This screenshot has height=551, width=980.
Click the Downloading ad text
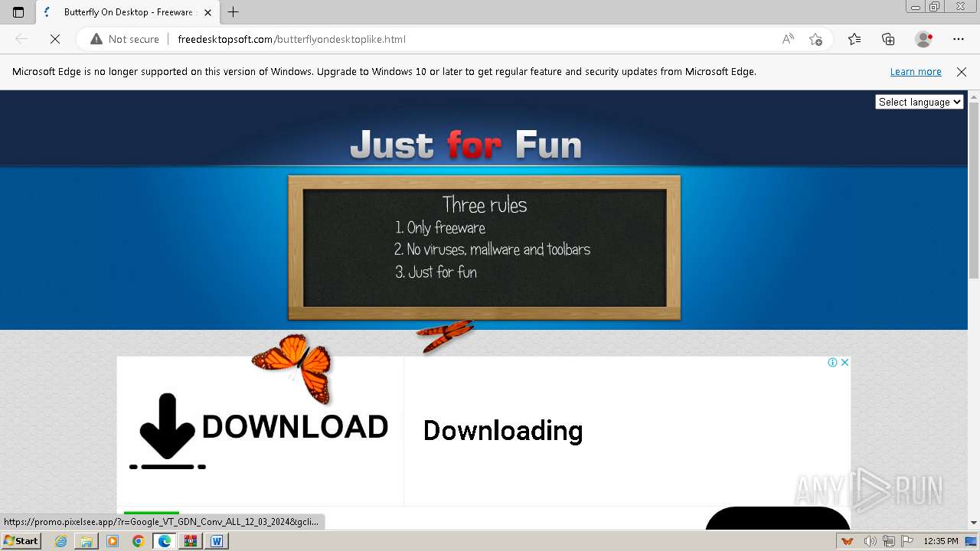point(503,430)
